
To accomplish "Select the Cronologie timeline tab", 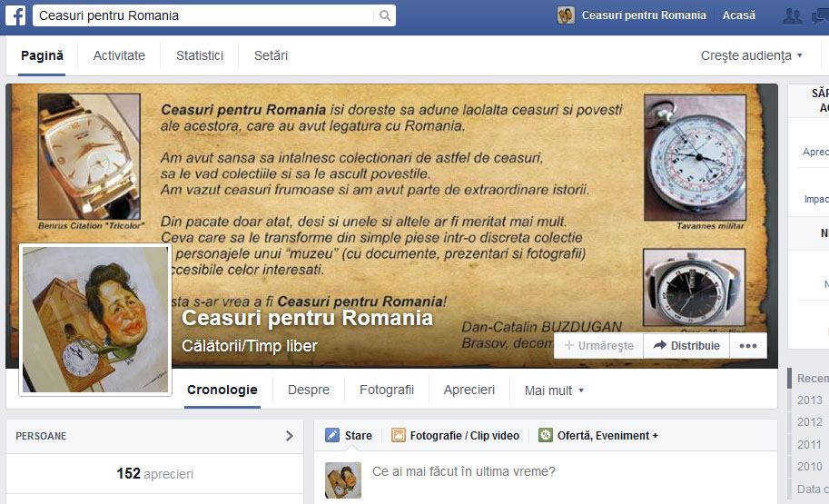I will [x=222, y=390].
